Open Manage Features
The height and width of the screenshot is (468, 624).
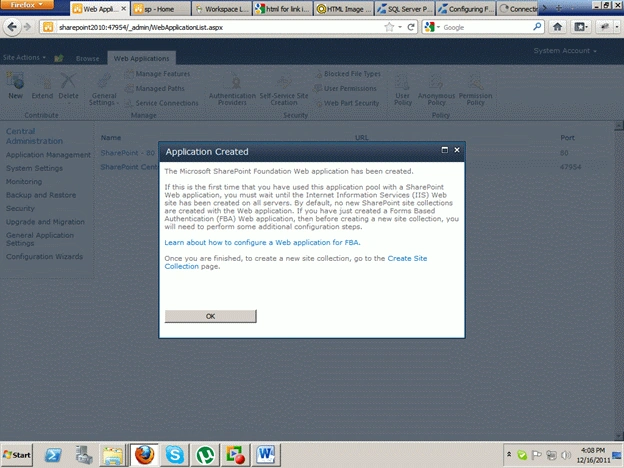click(x=157, y=74)
